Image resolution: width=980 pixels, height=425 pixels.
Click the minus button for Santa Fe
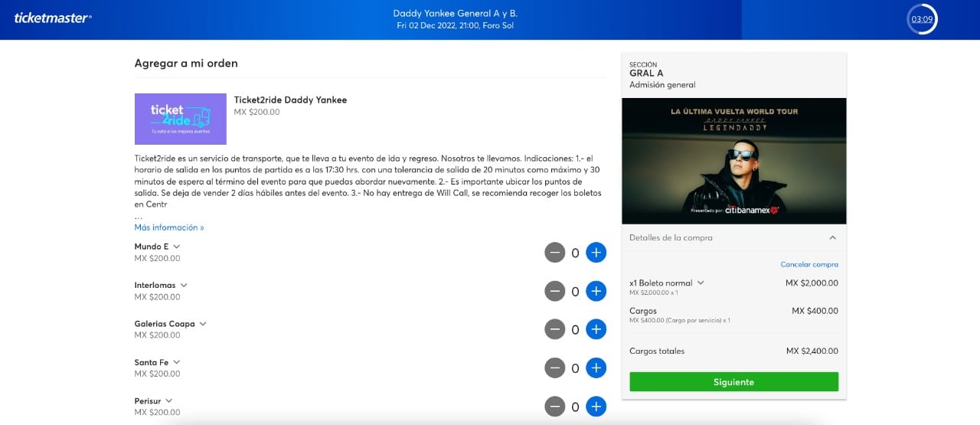point(554,368)
